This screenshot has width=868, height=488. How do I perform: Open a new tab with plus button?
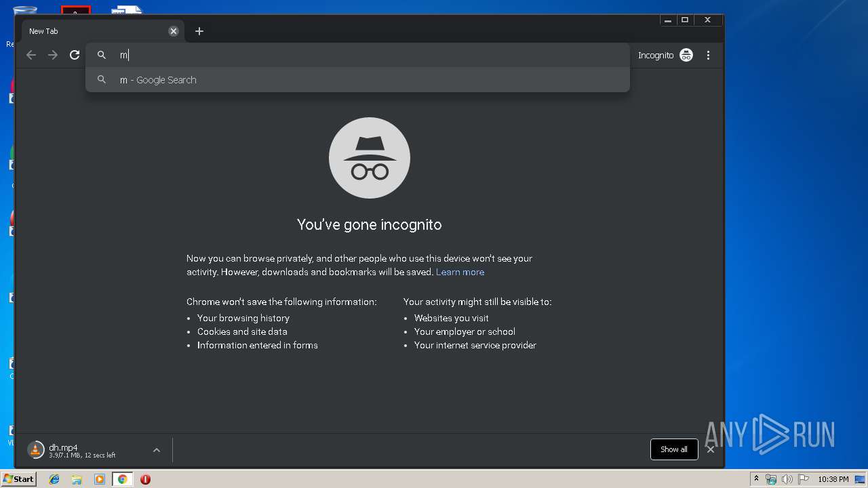199,31
